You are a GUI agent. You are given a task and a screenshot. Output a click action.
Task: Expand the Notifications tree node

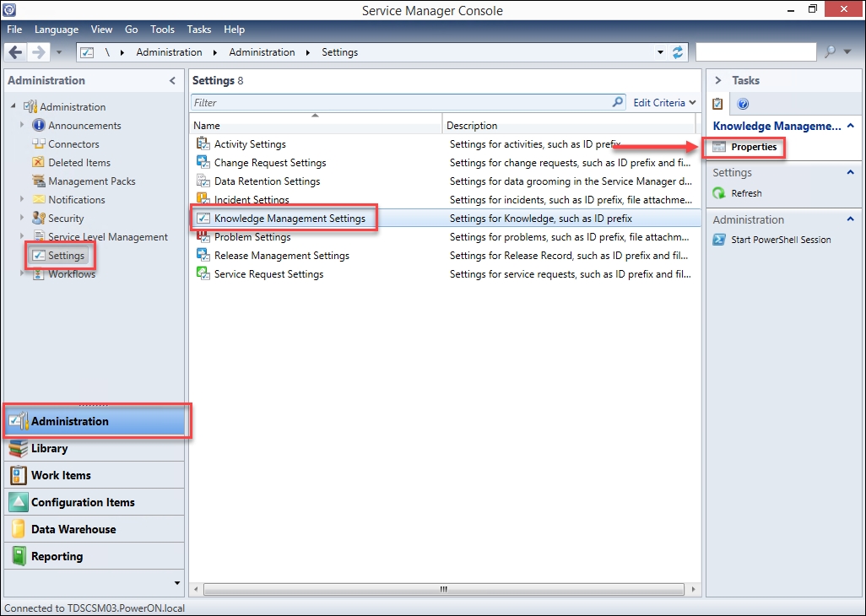pyautogui.click(x=22, y=198)
